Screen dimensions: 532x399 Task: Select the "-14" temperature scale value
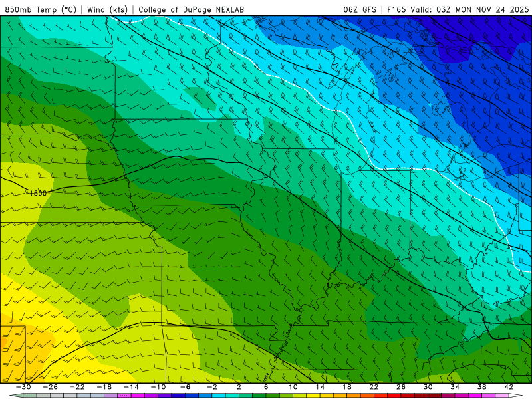(x=131, y=387)
